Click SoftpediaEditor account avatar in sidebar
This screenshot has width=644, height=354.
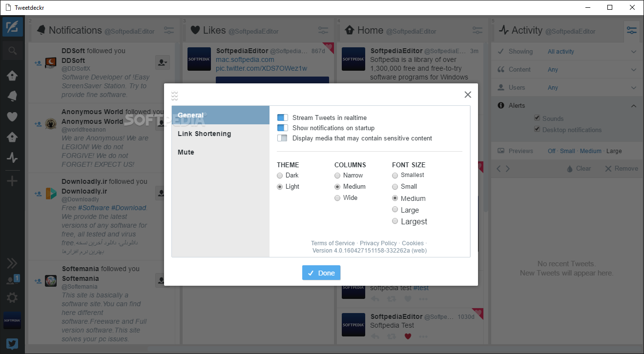click(x=12, y=321)
